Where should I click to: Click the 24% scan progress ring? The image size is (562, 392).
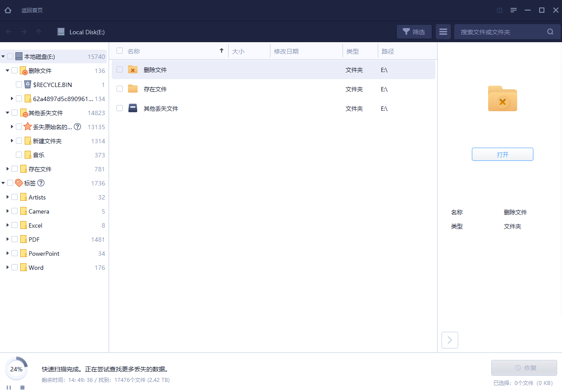point(16,369)
